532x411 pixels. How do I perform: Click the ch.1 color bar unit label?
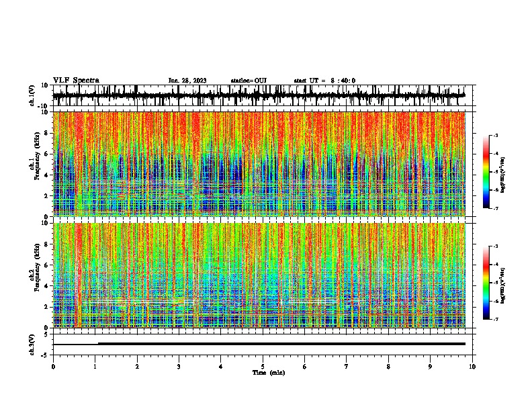(503, 175)
